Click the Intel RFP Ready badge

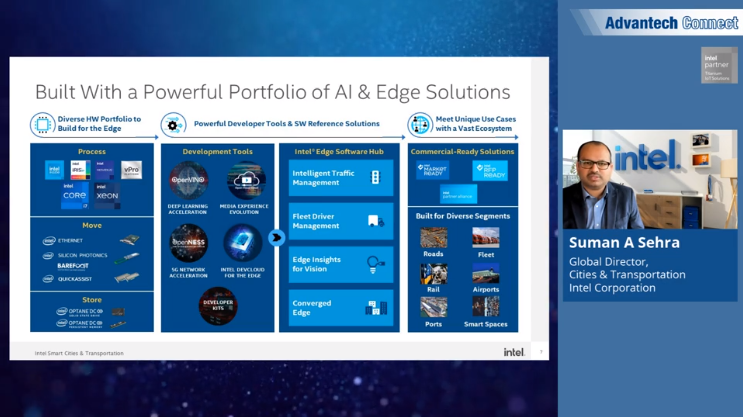click(490, 171)
